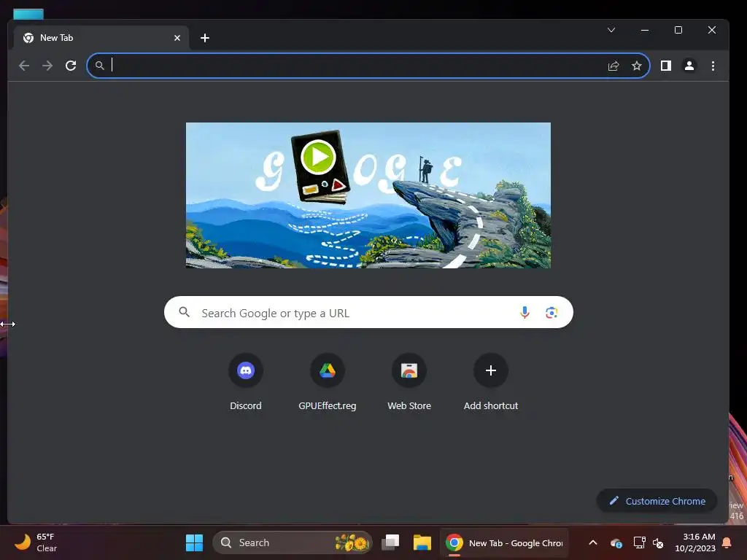Close the New Tab tab

point(177,38)
